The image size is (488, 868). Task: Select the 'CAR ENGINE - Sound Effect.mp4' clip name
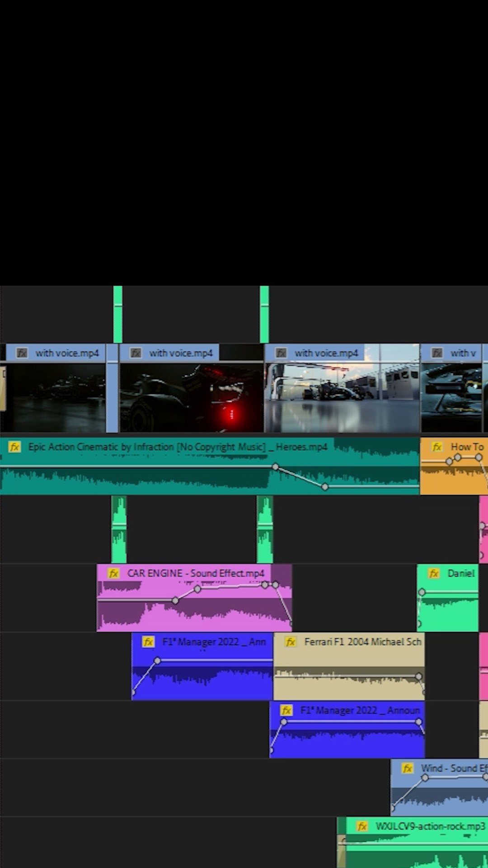pos(196,573)
